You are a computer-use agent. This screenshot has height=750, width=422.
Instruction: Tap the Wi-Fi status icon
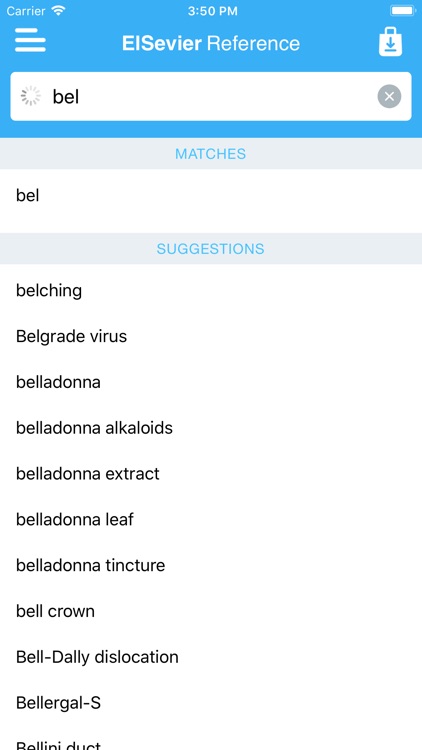[x=58, y=11]
